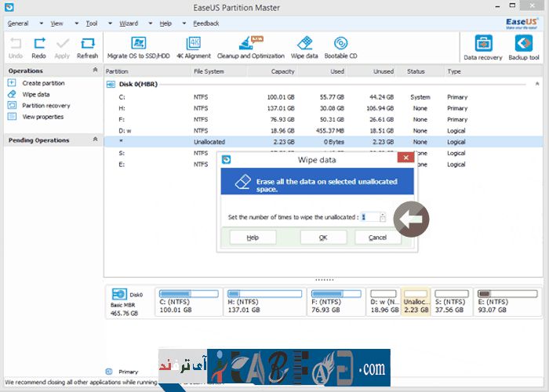The image size is (549, 392).
Task: Confirm the wipe with OK button
Action: point(323,237)
